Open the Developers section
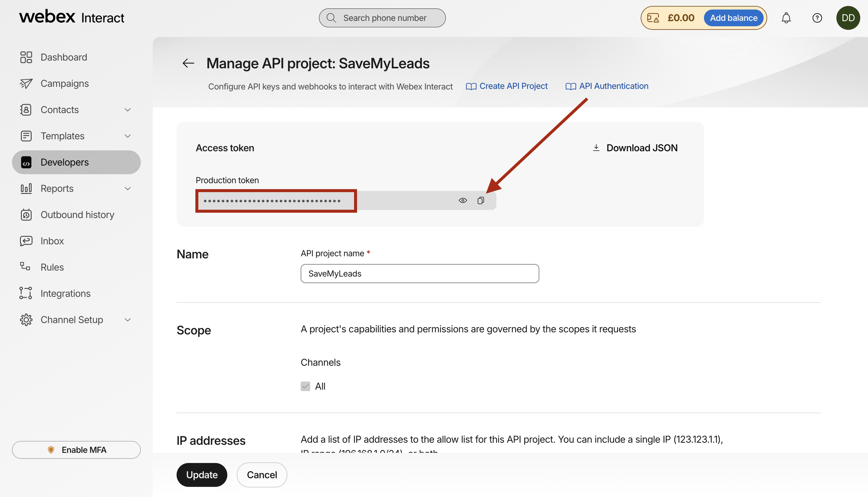The width and height of the screenshot is (868, 497). (x=76, y=162)
